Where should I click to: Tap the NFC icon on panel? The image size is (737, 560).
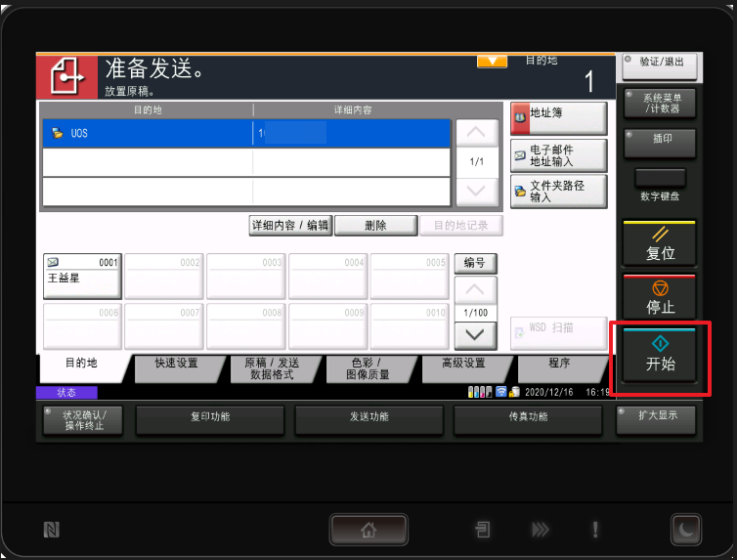point(52,530)
